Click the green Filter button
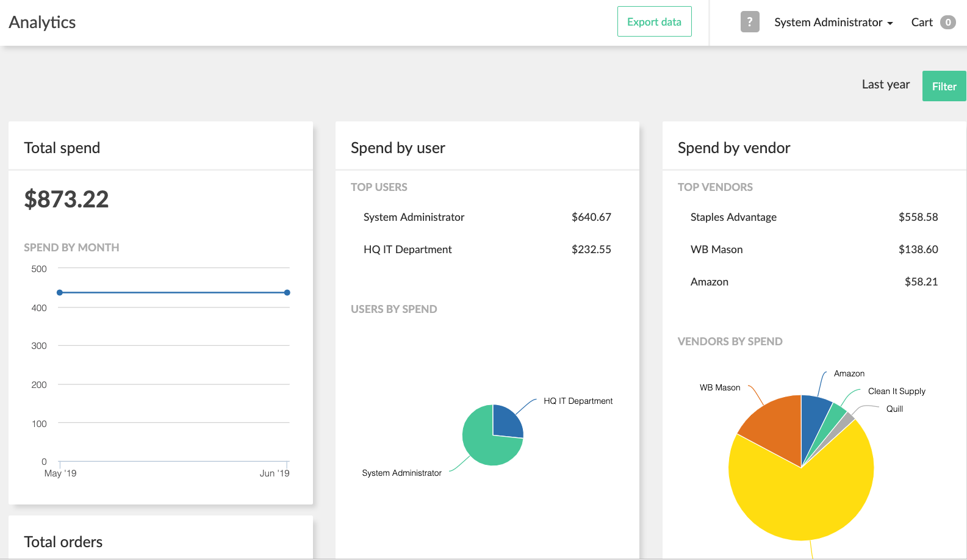This screenshot has width=967, height=560. tap(944, 86)
